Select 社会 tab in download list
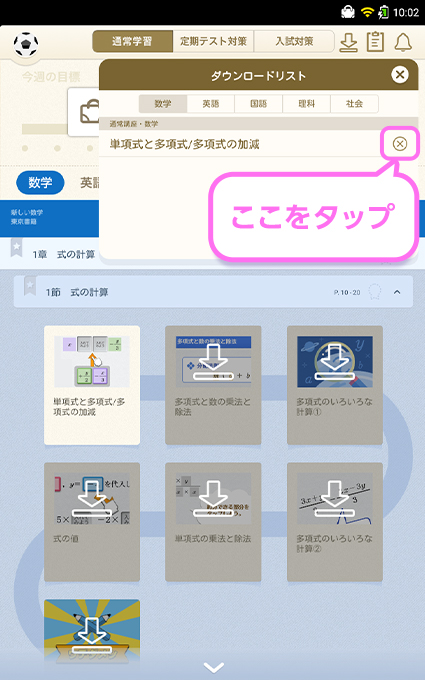 354,104
